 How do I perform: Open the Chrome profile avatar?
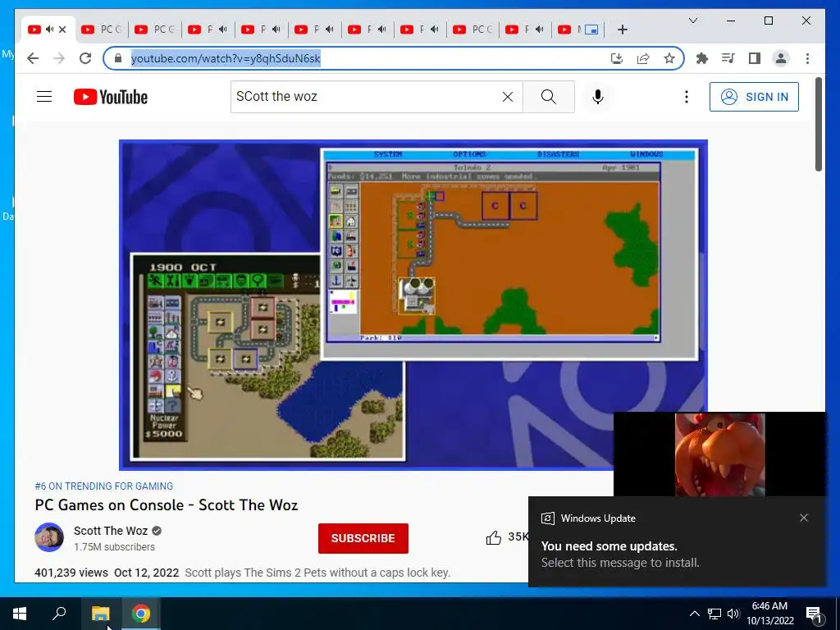[781, 58]
